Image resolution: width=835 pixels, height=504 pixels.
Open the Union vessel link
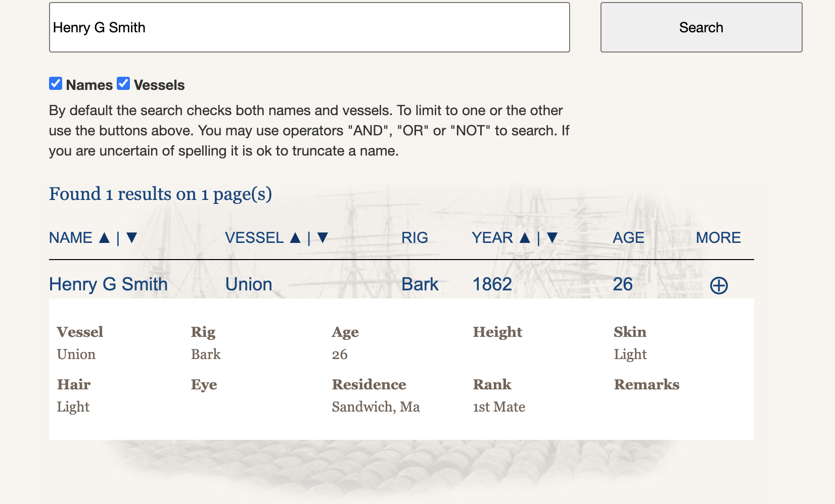(x=249, y=284)
